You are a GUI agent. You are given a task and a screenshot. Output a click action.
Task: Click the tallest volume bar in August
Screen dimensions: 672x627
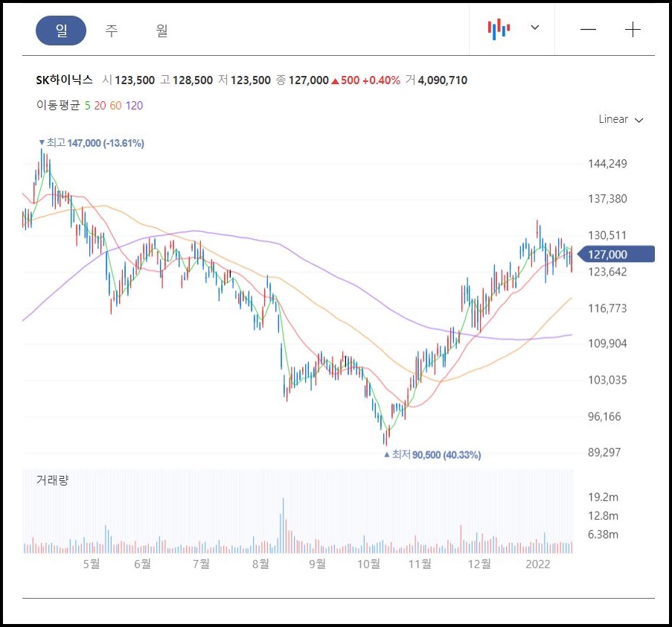pyautogui.click(x=283, y=526)
